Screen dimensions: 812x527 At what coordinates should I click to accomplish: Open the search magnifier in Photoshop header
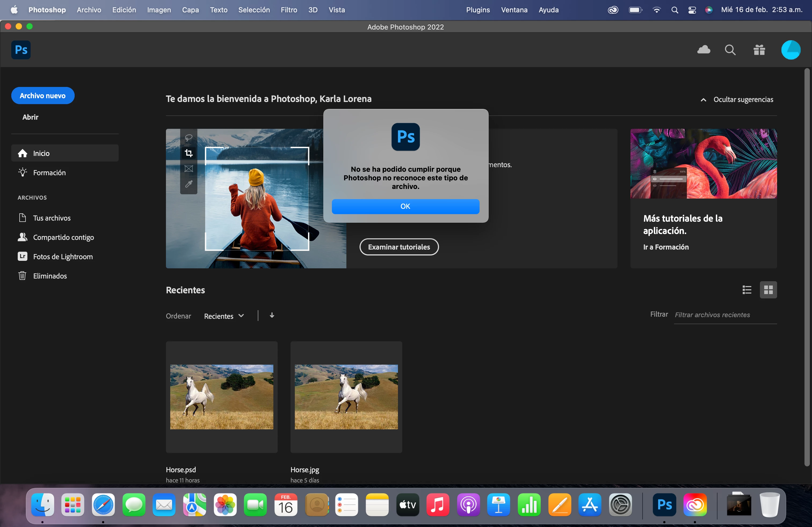coord(730,50)
